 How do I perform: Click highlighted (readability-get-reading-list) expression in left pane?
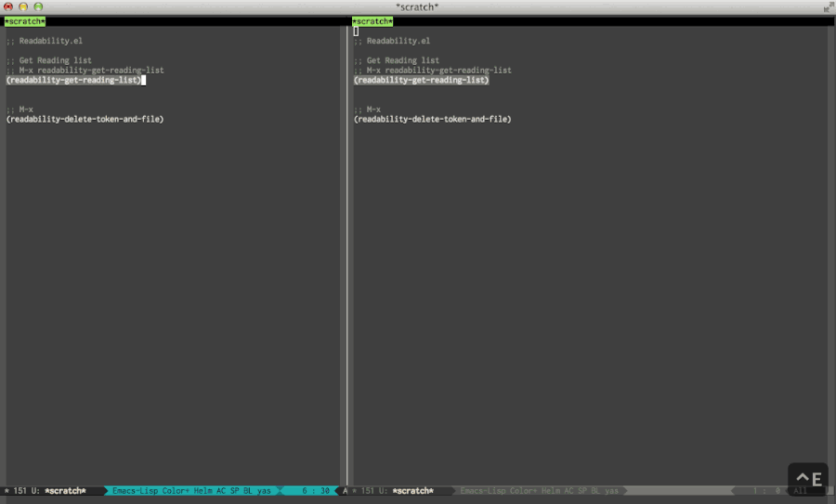73,81
